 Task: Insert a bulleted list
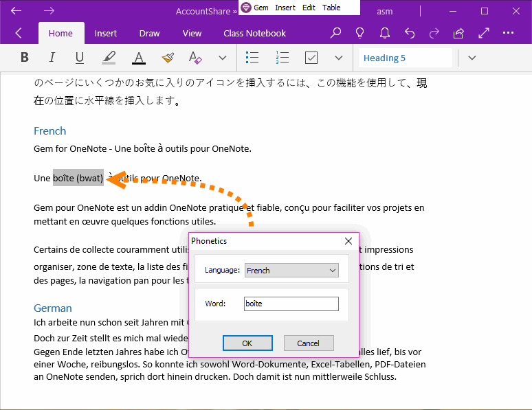coord(252,58)
